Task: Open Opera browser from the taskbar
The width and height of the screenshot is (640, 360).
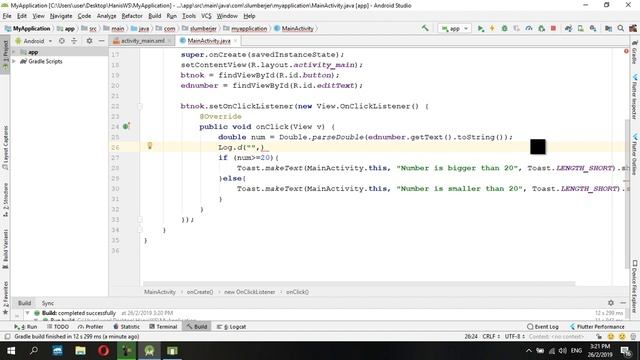Action: [x=103, y=351]
